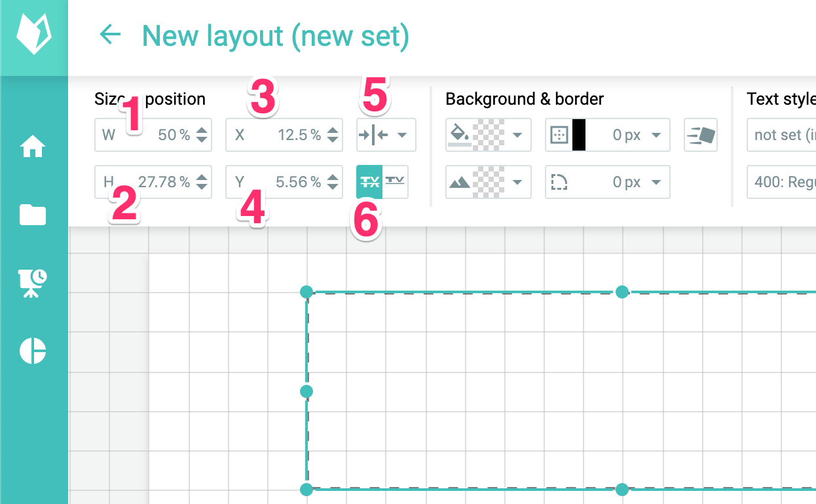Open the pie chart analytics icon
Image resolution: width=816 pixels, height=504 pixels.
(33, 351)
